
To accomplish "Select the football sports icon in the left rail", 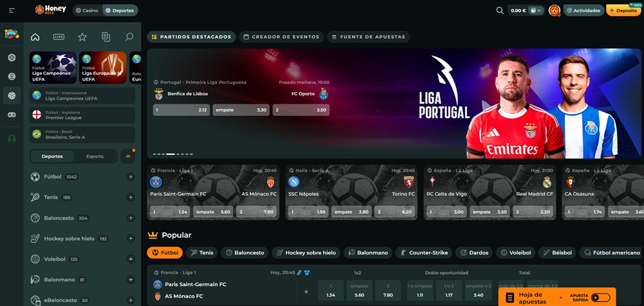I will pyautogui.click(x=12, y=95).
